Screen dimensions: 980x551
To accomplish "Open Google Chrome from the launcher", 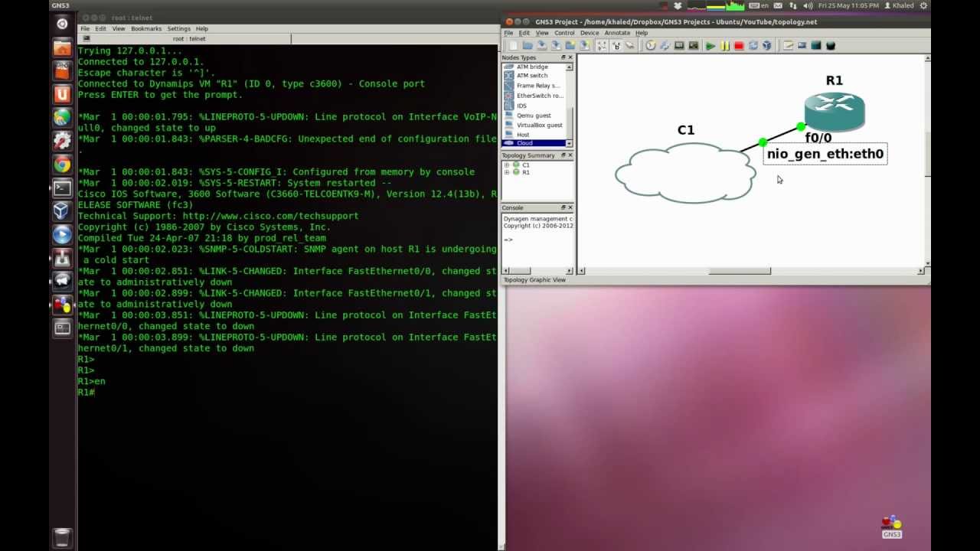I will pos(62,165).
